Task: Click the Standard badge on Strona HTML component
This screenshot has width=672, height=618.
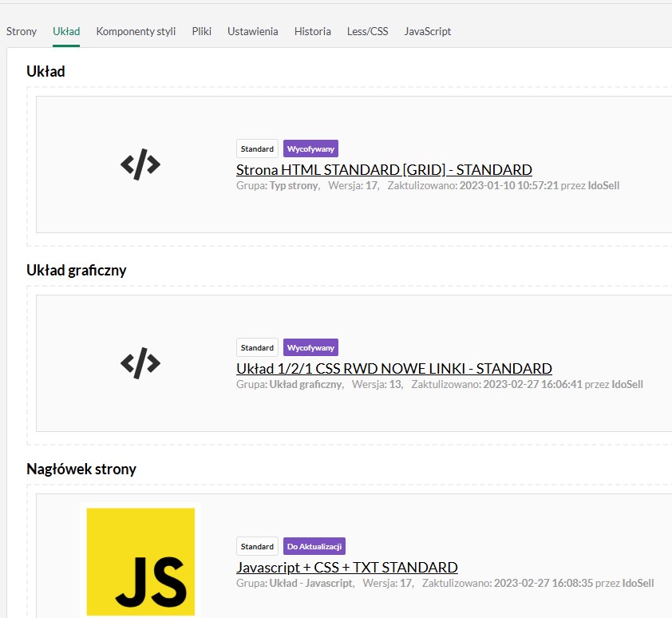Action: pyautogui.click(x=257, y=149)
